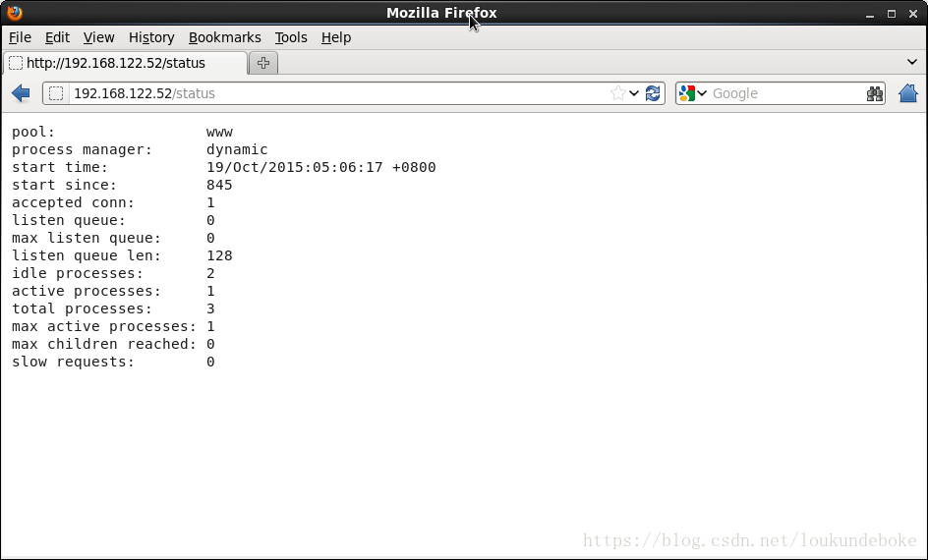Click the Google search engine icon
928x560 pixels.
[x=686, y=93]
